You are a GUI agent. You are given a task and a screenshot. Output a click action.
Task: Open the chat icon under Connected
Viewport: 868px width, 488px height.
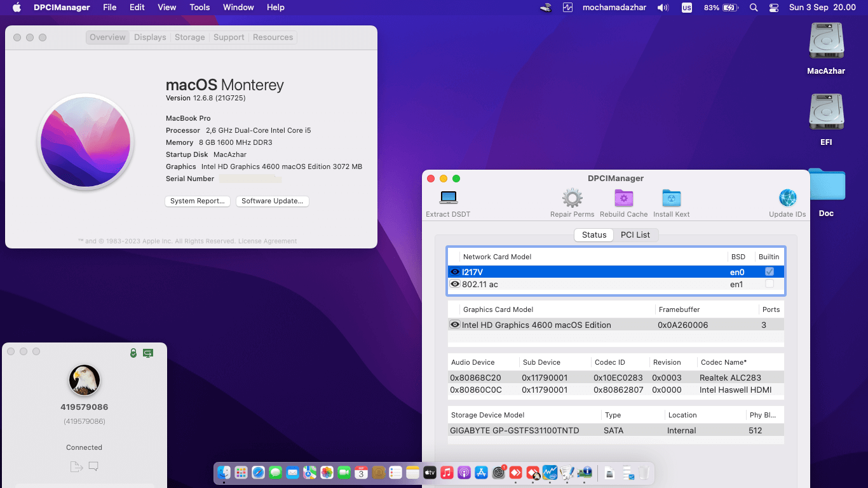point(93,466)
